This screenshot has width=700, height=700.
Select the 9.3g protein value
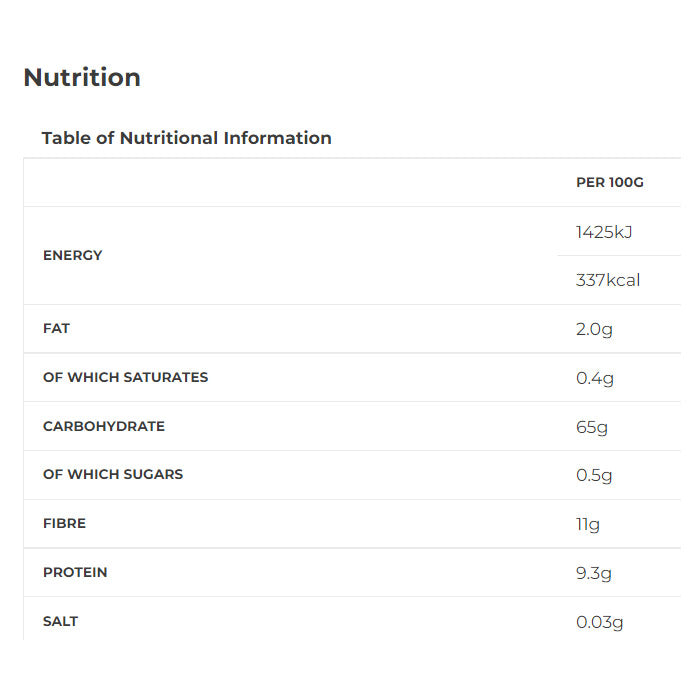(594, 573)
